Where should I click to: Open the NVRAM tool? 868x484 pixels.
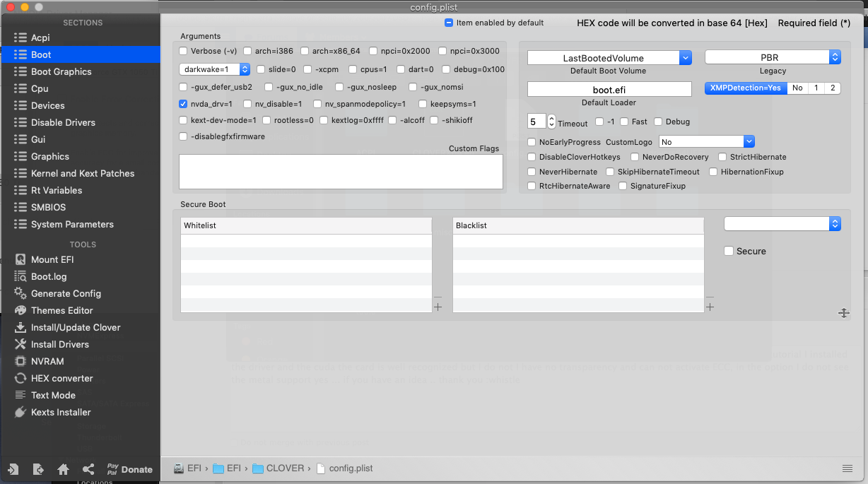(x=47, y=361)
